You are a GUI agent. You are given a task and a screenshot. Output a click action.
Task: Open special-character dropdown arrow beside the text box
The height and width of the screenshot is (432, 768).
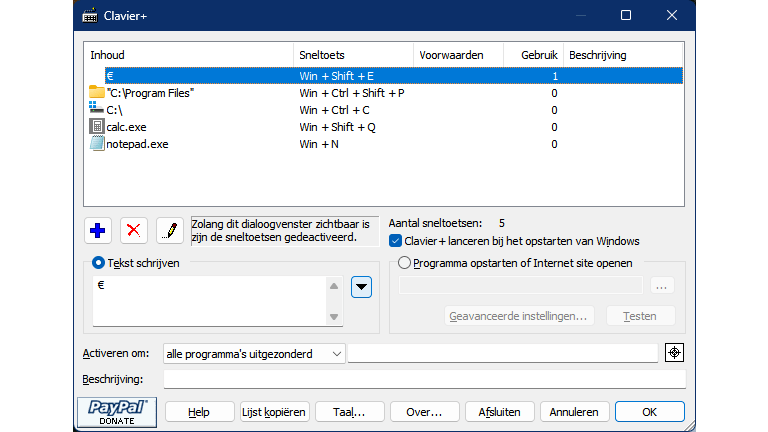pos(362,287)
